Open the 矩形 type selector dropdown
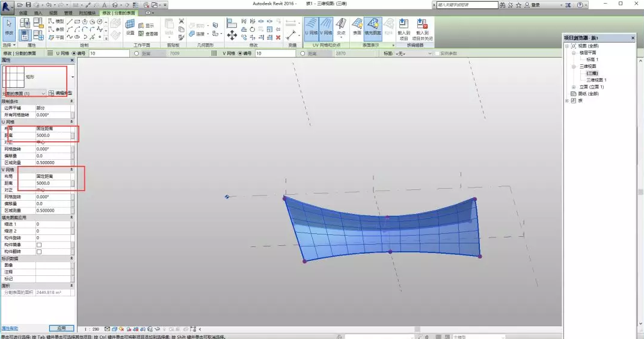Screen dimensions: 644x339 pyautogui.click(x=72, y=78)
